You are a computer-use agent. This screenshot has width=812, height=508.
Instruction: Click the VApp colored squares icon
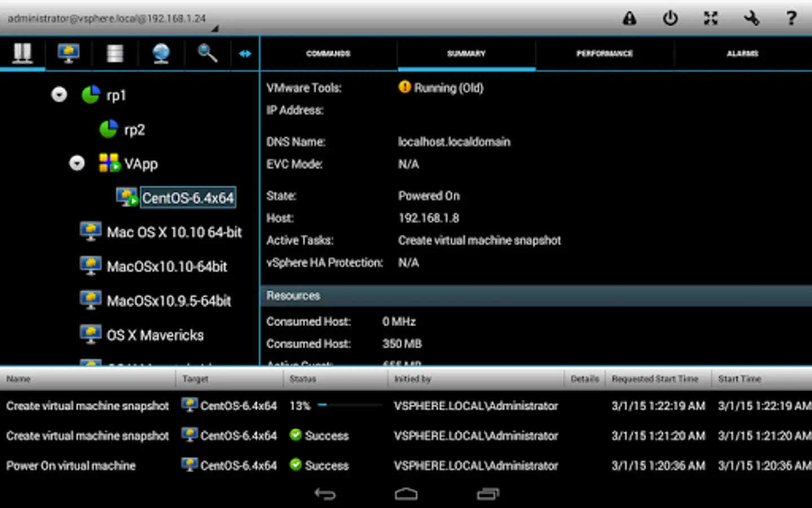109,163
